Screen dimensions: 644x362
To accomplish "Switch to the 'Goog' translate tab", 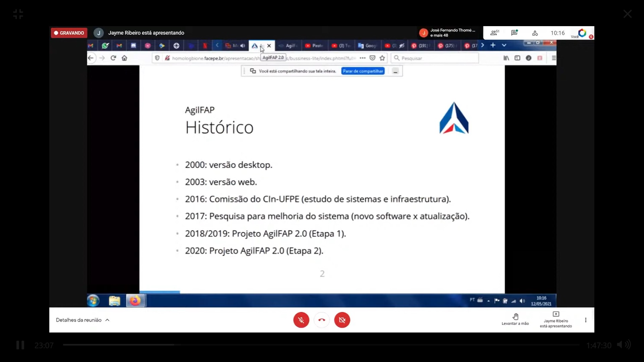I will (x=368, y=46).
